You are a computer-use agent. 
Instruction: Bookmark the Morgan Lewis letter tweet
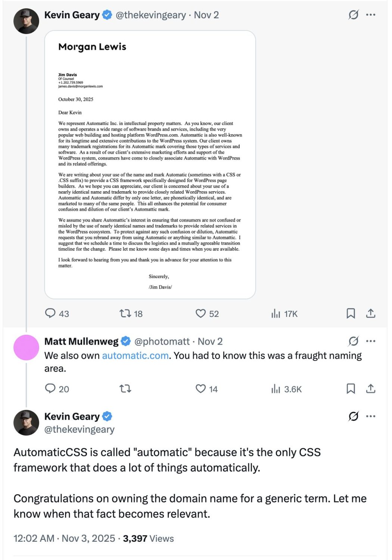coord(351,313)
